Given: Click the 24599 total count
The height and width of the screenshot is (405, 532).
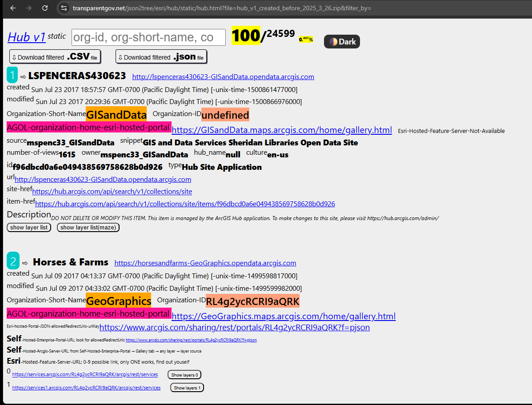Looking at the screenshot, I should (280, 34).
